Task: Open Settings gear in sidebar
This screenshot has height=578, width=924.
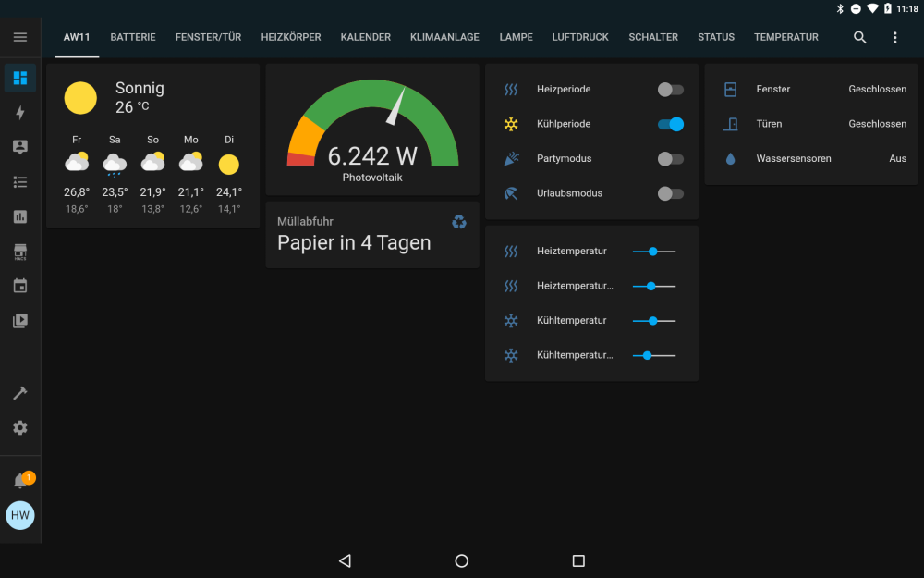Action: [20, 427]
